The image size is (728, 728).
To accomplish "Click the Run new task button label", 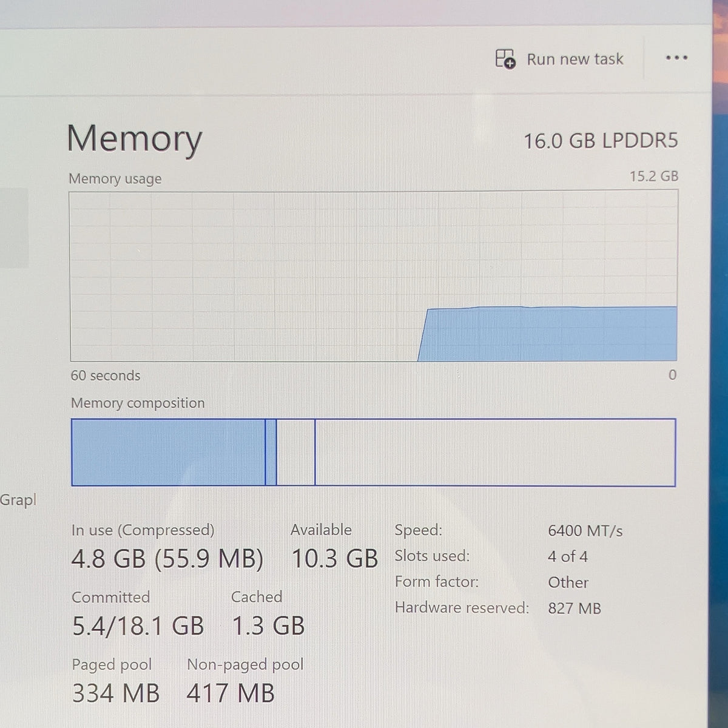I will point(575,59).
